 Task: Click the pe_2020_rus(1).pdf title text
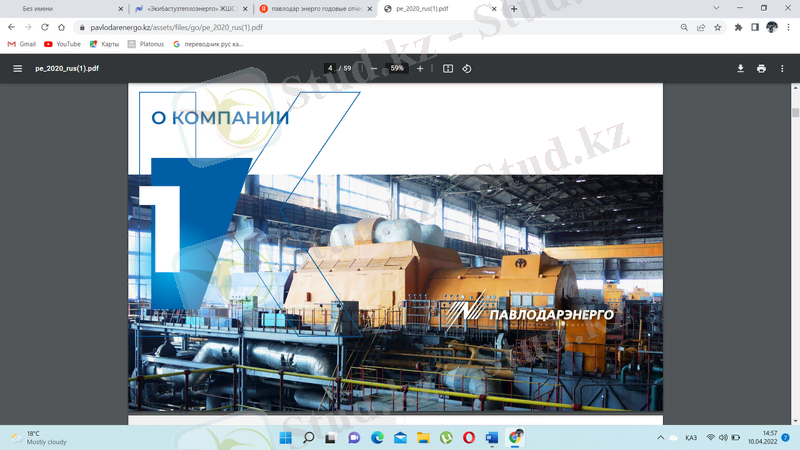click(67, 68)
